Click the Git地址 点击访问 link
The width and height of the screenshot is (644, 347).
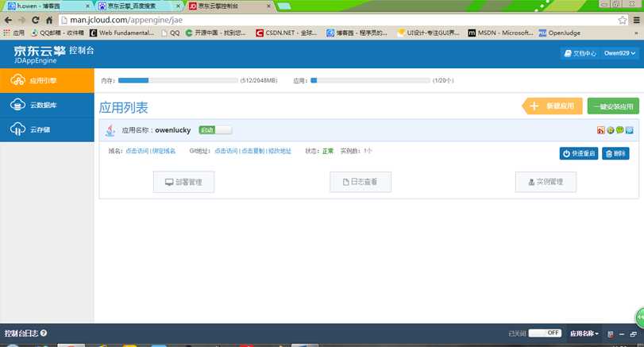(226, 151)
